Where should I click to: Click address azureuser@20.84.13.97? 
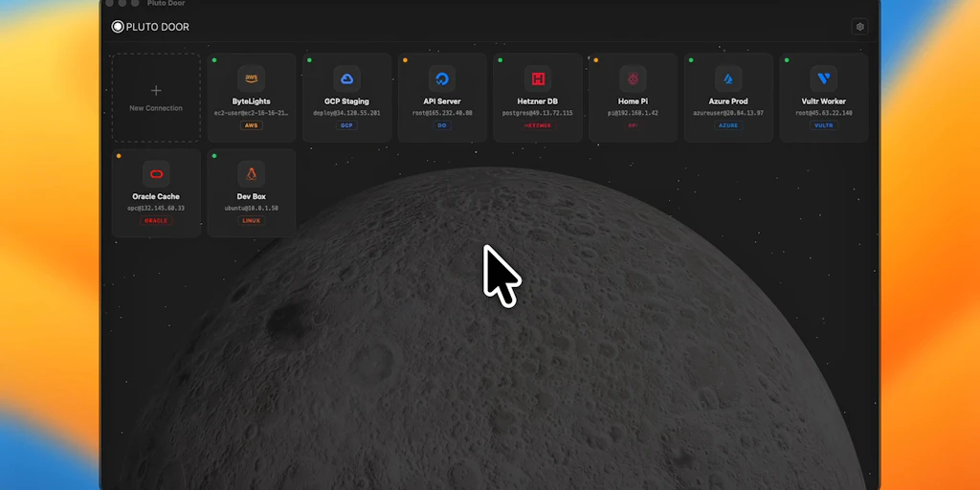pyautogui.click(x=728, y=113)
